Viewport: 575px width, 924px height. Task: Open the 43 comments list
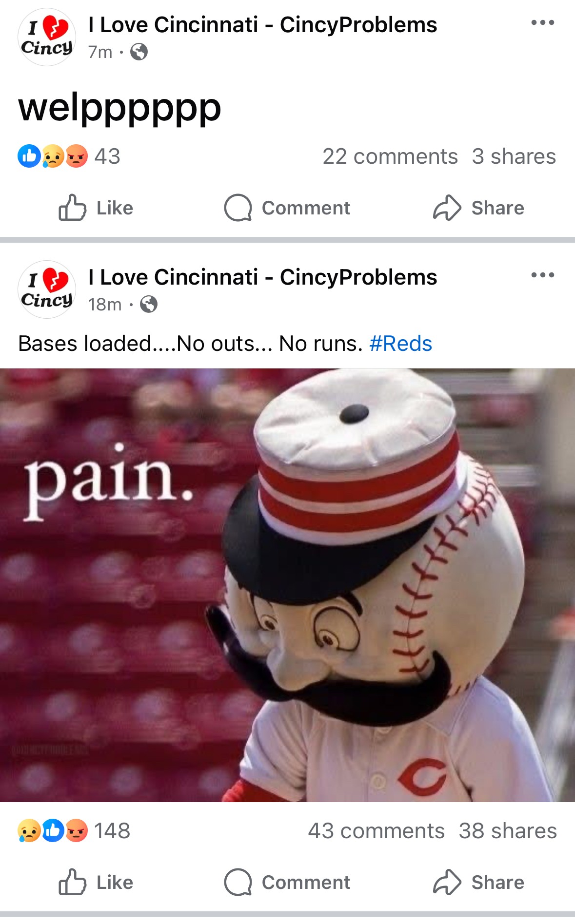(x=376, y=831)
